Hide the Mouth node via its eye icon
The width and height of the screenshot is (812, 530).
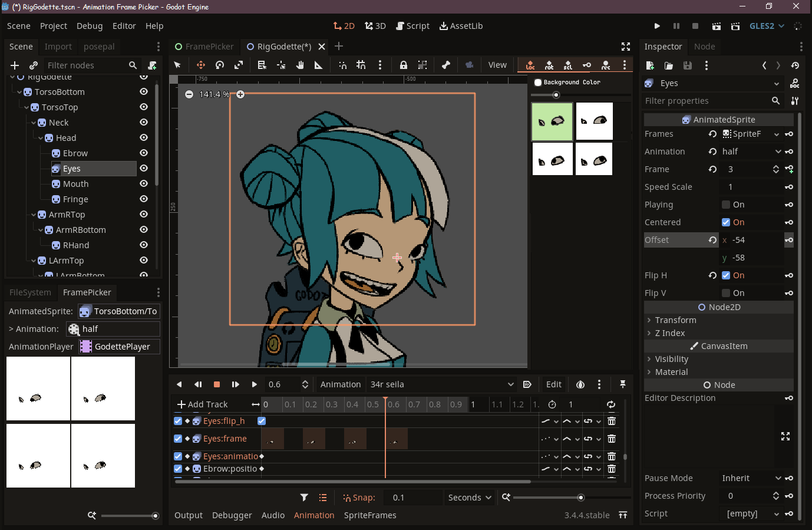143,183
